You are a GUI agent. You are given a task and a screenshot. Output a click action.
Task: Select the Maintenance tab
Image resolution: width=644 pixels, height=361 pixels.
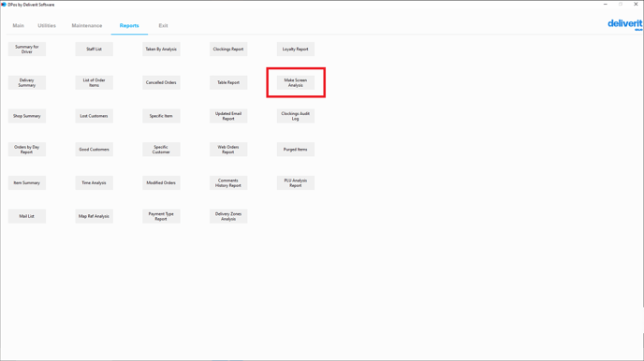87,25
